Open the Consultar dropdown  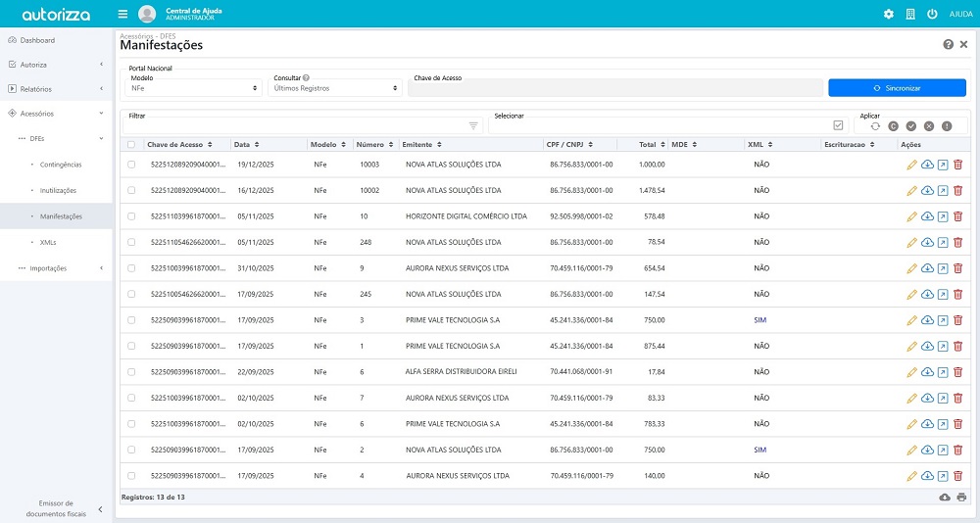click(x=335, y=88)
